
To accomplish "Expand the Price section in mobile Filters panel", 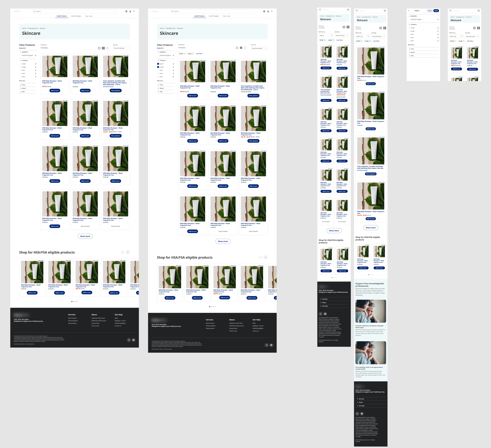I will (412, 49).
